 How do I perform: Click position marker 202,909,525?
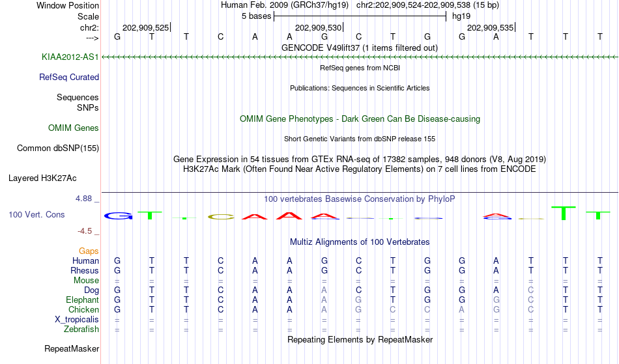tap(146, 27)
